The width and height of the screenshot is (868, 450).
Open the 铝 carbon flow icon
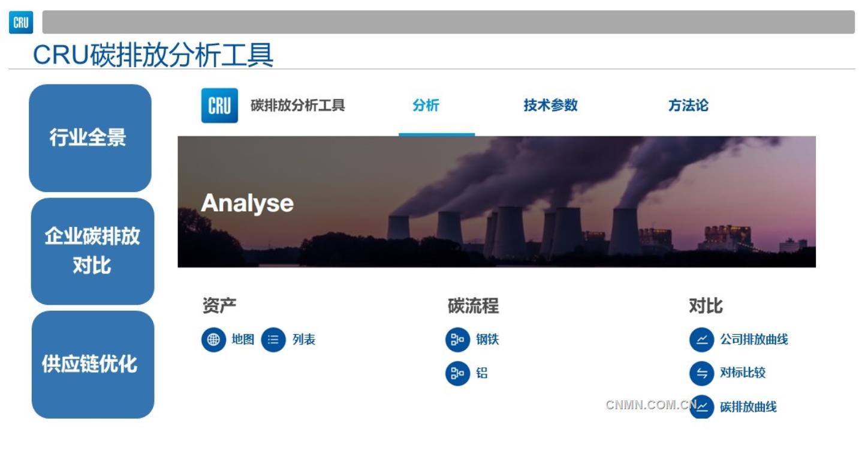click(x=457, y=373)
